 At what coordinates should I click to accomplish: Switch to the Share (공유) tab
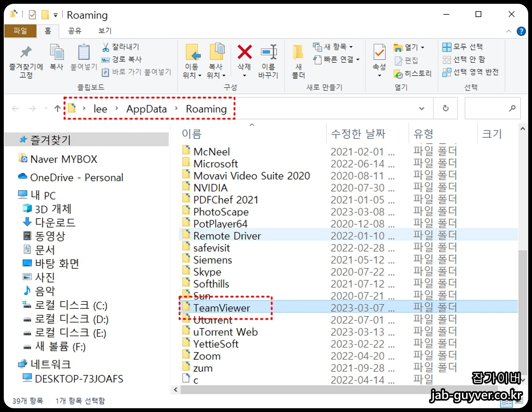tap(75, 31)
